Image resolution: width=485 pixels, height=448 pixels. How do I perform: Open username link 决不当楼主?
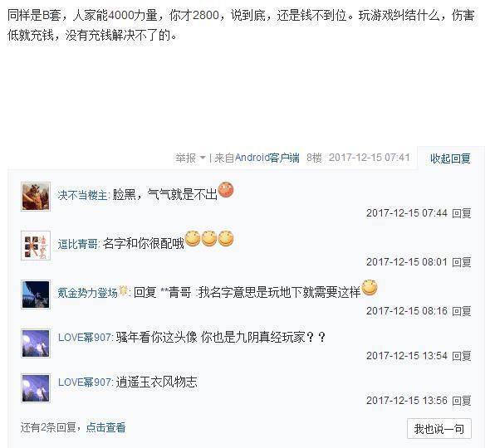(x=82, y=195)
